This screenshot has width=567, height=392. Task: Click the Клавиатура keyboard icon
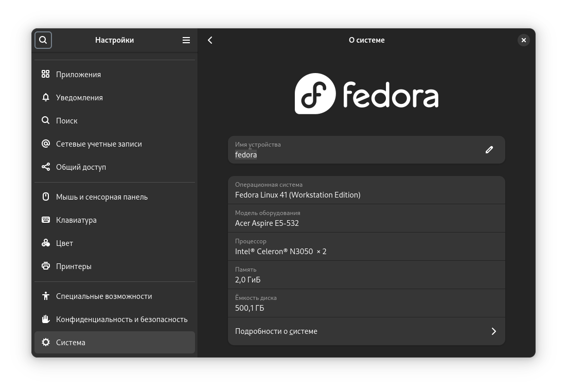46,220
